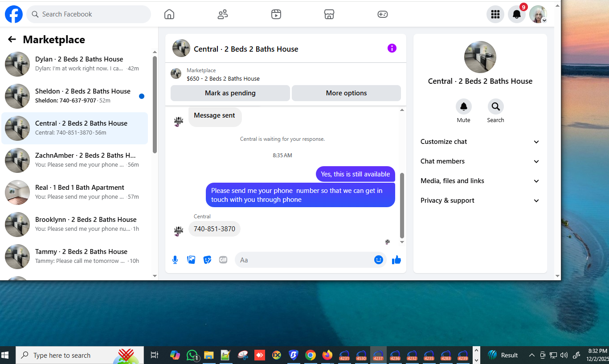Open Copilot in the taskbar
Viewport: 609px width, 364px height.
pyautogui.click(x=175, y=355)
